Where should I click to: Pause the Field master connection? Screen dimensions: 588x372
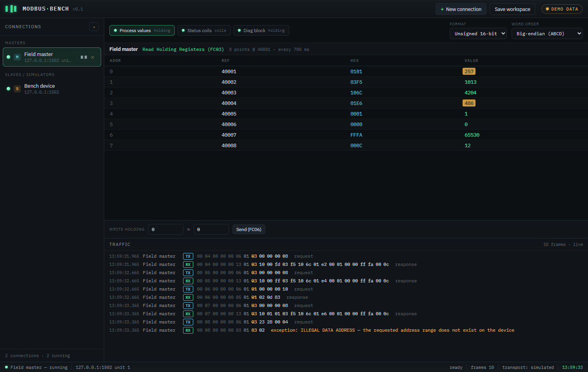[x=83, y=57]
